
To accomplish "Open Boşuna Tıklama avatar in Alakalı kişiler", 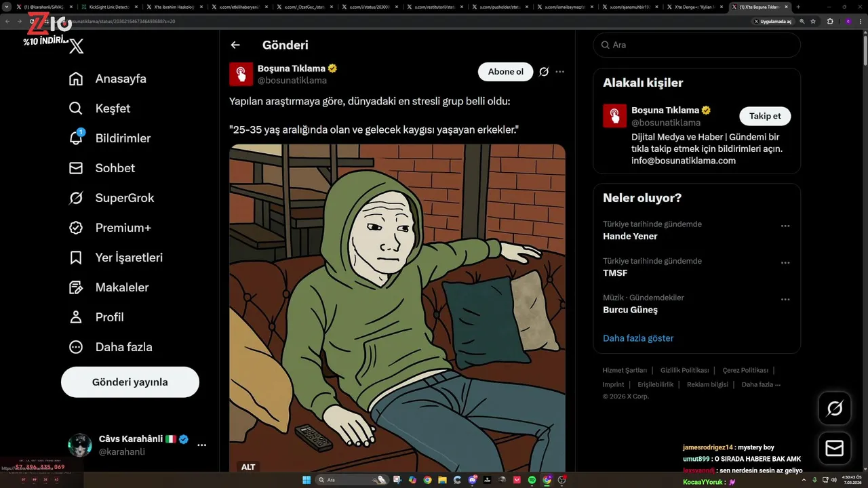I will [x=615, y=116].
